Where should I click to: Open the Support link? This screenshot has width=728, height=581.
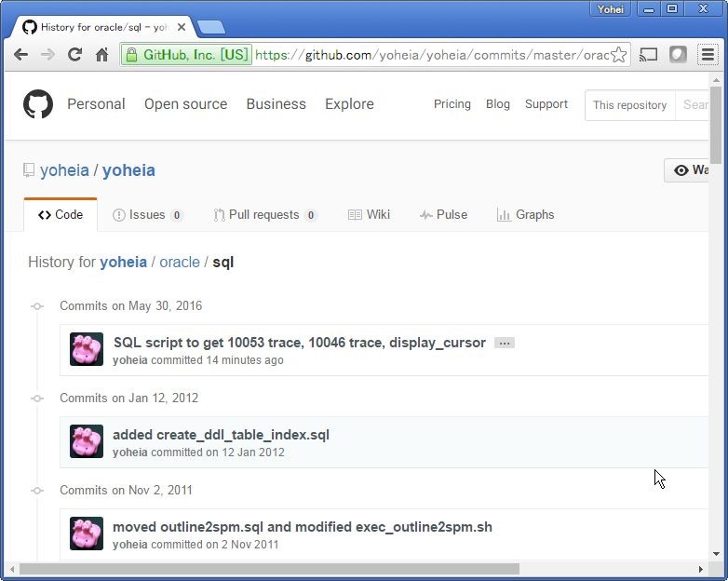(x=546, y=104)
